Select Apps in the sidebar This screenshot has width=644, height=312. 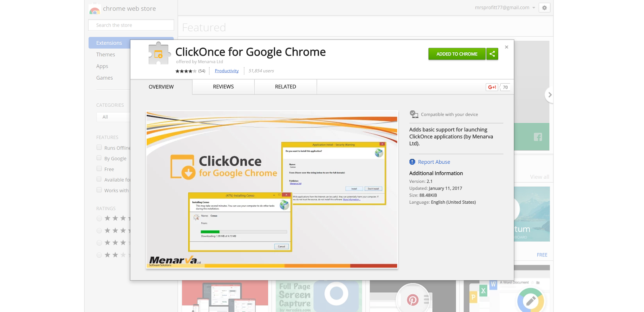pyautogui.click(x=102, y=66)
